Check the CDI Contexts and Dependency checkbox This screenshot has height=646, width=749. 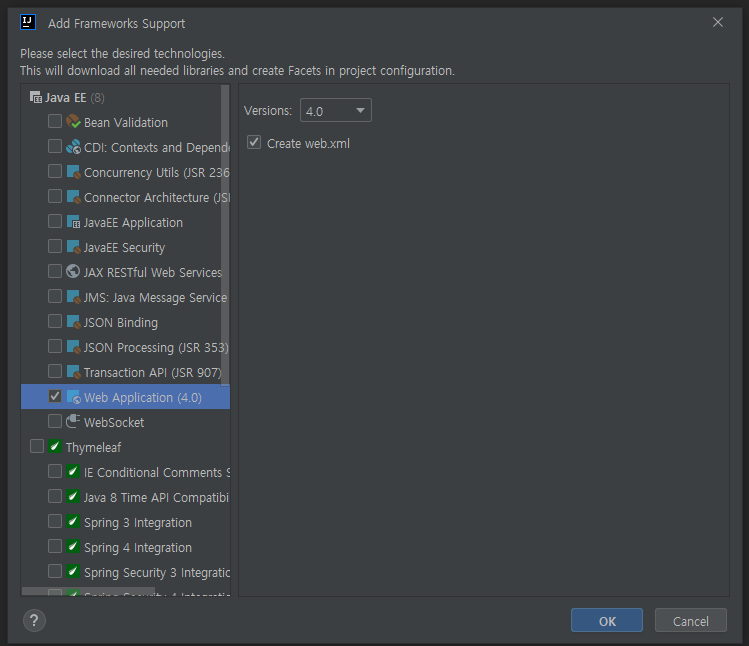tap(55, 146)
